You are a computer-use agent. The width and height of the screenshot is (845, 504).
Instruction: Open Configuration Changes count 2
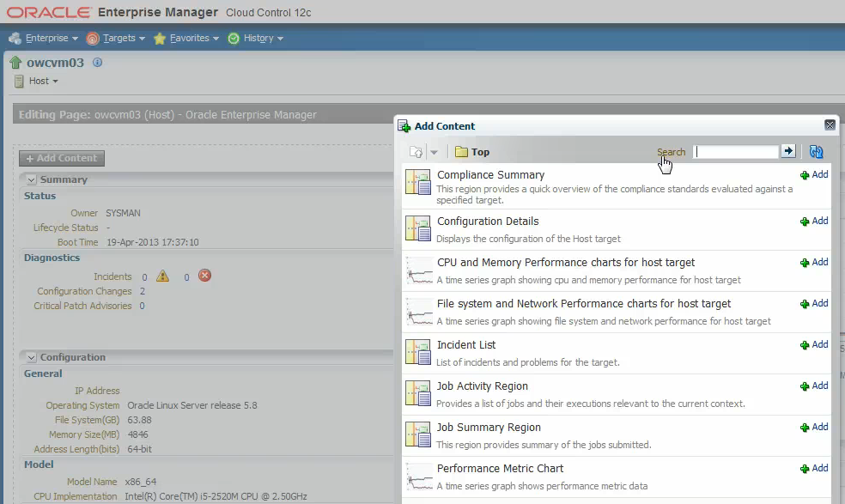pos(143,291)
